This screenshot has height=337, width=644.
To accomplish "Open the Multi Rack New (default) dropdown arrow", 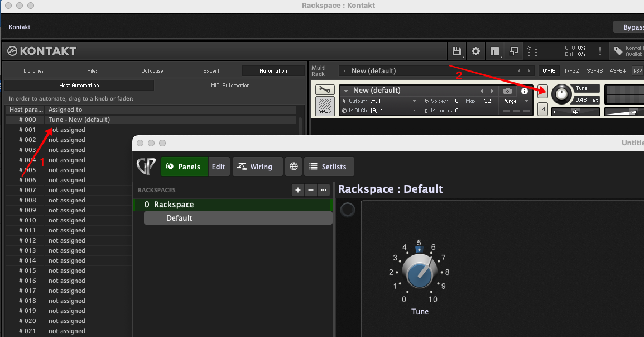I will [344, 71].
